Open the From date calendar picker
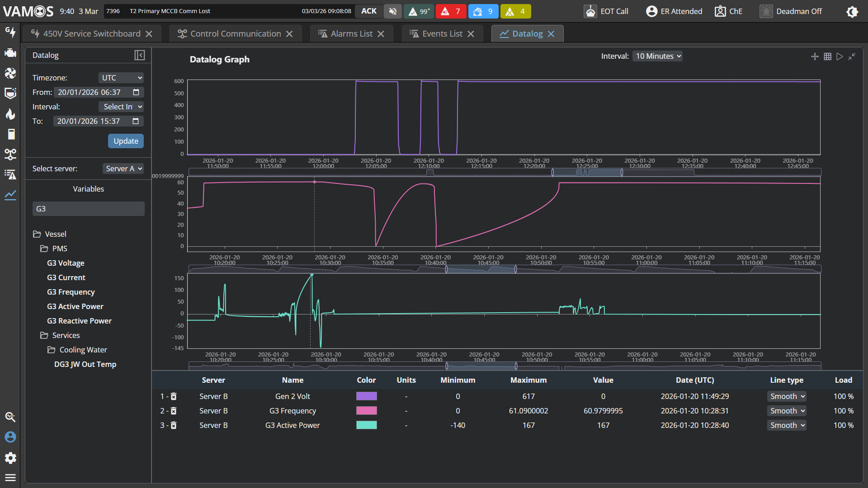The height and width of the screenshot is (488, 868). [136, 92]
